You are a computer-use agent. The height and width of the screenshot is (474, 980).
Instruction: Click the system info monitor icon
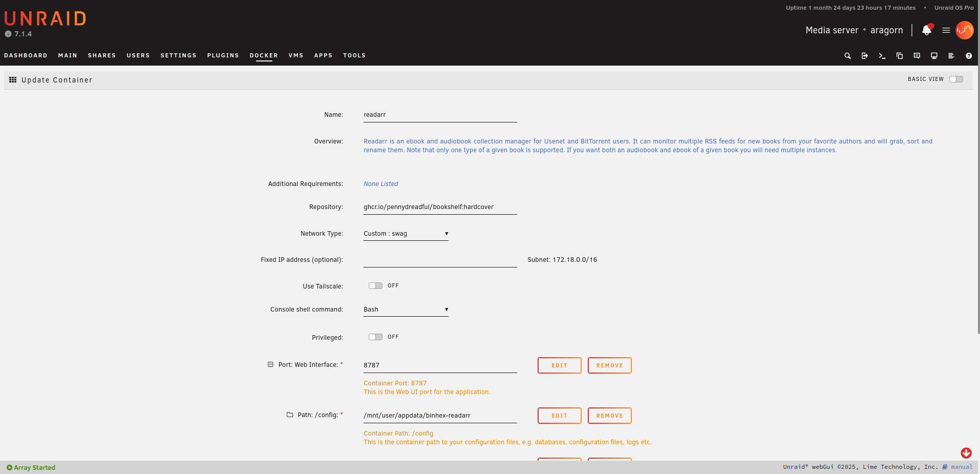[934, 56]
